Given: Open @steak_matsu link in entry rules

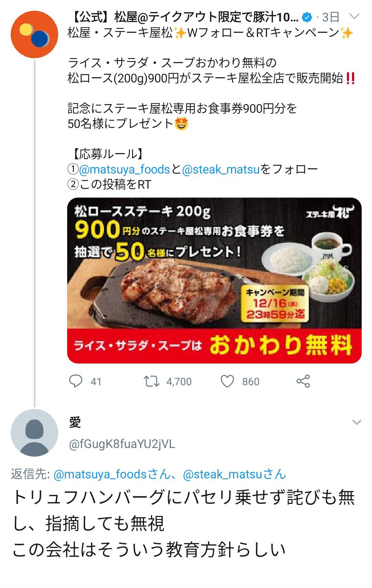Looking at the screenshot, I should coord(220,169).
